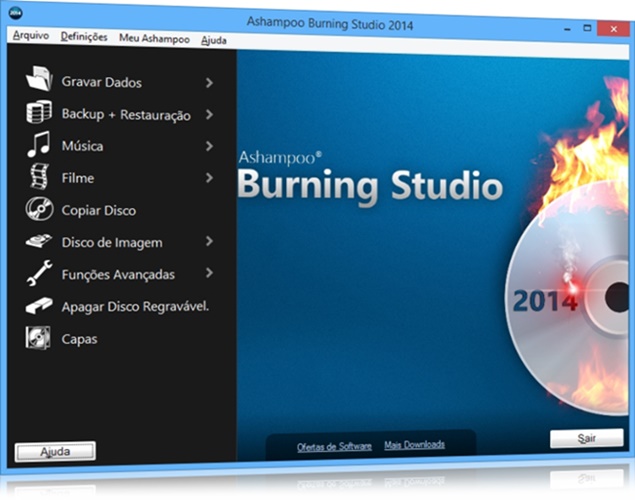Click the Copiar Disco disc icon
This screenshot has height=500, width=635.
tap(39, 209)
